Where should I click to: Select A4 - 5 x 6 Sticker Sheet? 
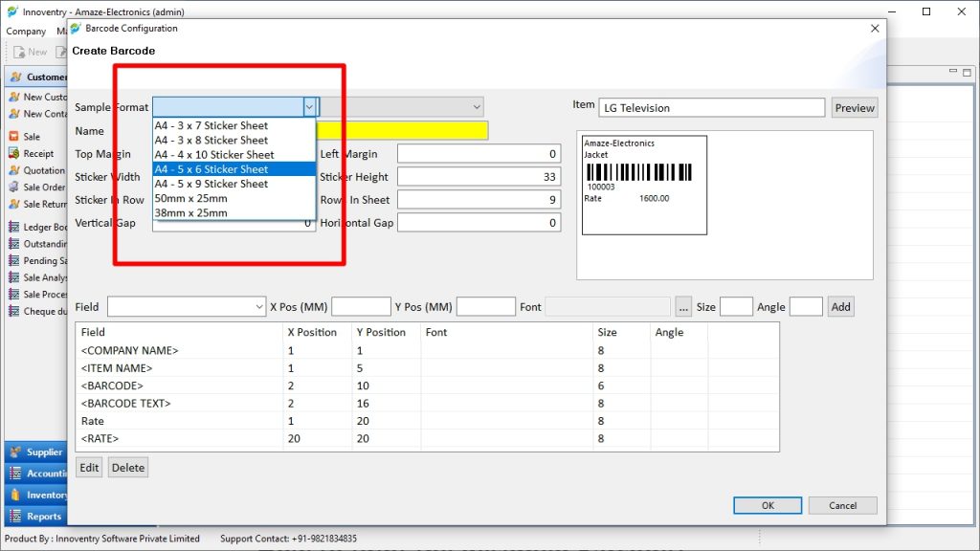tap(234, 169)
